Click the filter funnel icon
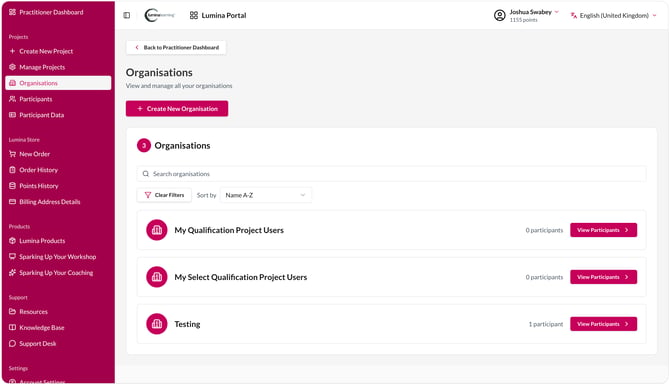Screen dimensions: 670x385 point(148,195)
